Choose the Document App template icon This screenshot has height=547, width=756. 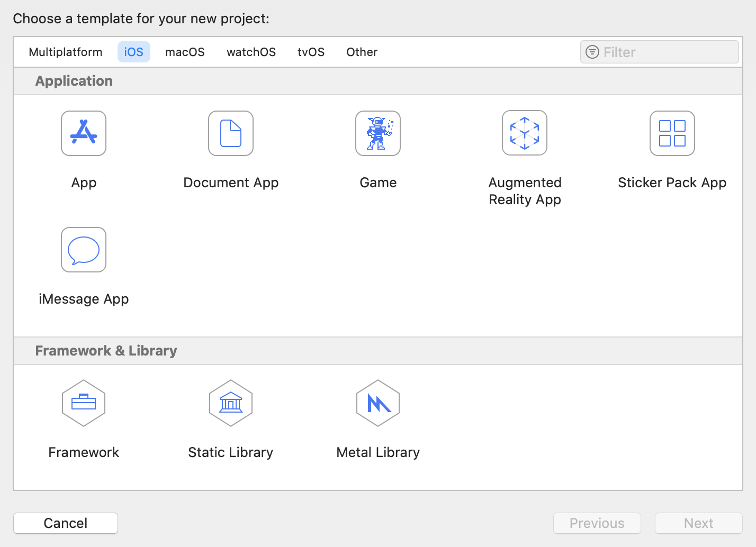231,133
